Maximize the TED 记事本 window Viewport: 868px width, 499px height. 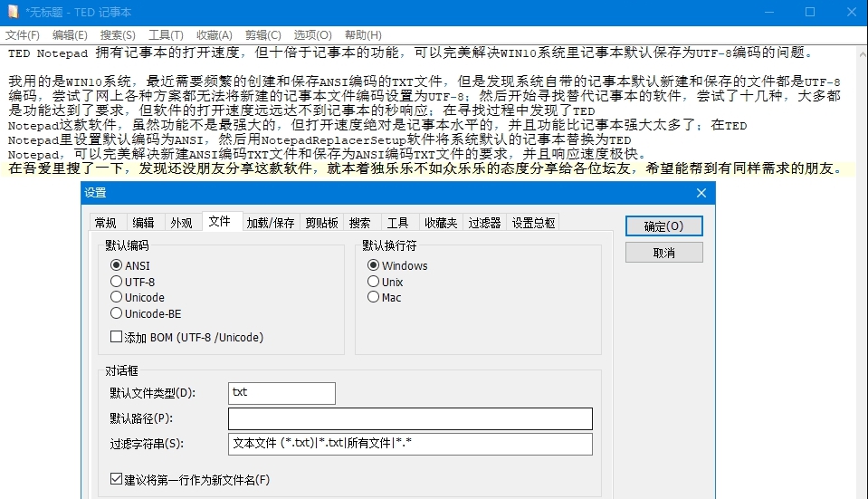click(x=810, y=12)
